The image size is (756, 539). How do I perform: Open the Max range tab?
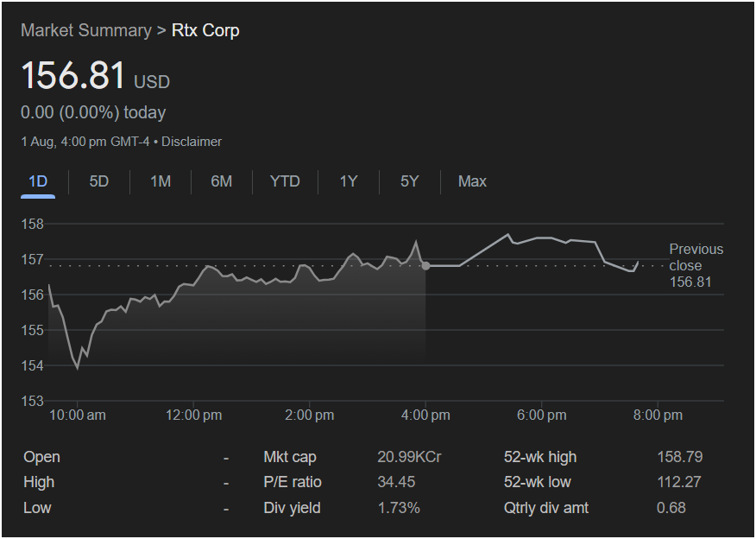(472, 181)
